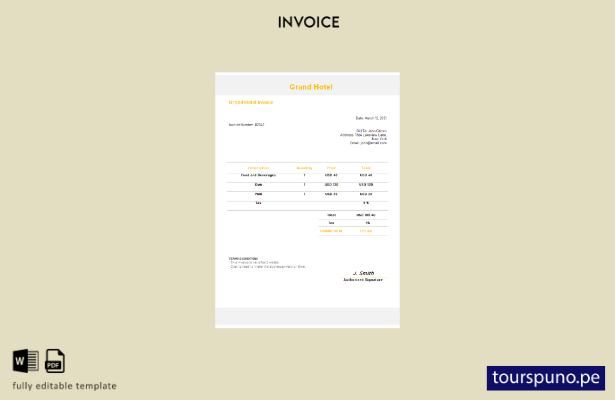Click the Grand Total amount
Viewport: 615px width, 400px height.
click(x=366, y=231)
